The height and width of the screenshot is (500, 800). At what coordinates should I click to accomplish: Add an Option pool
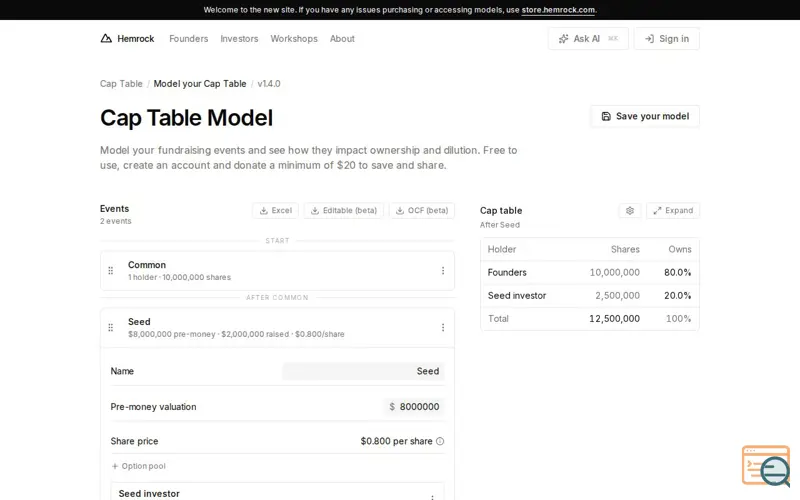[x=138, y=466]
